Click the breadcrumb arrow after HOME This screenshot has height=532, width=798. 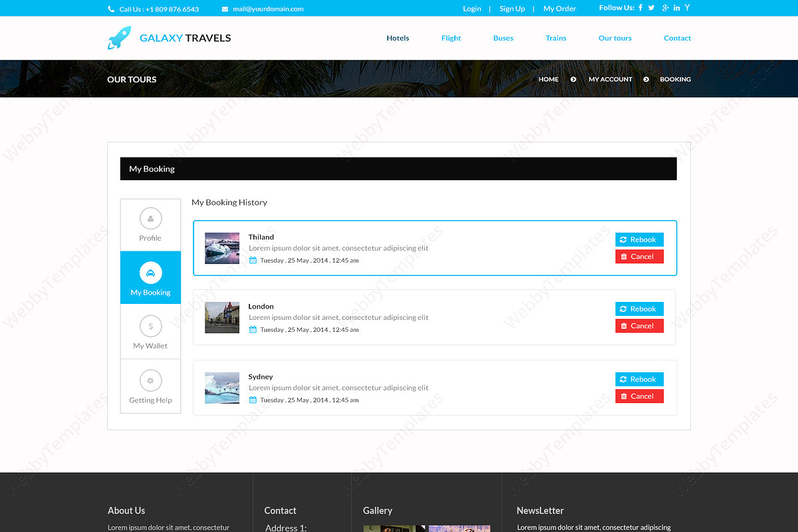point(573,79)
